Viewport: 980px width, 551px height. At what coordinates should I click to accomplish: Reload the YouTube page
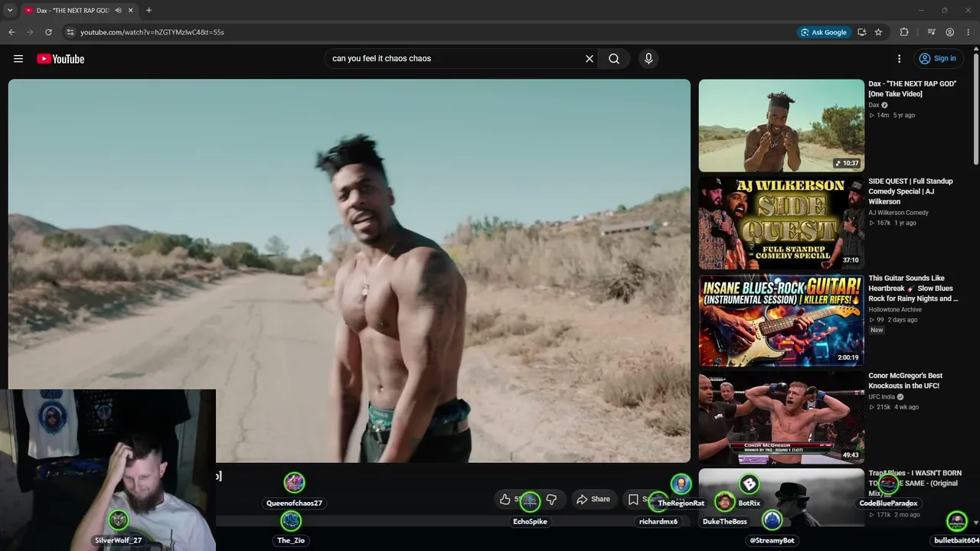pos(48,32)
